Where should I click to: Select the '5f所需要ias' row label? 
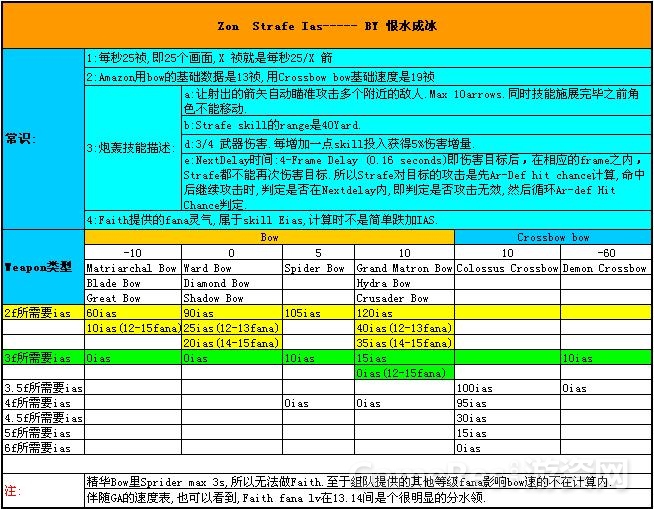(43, 433)
